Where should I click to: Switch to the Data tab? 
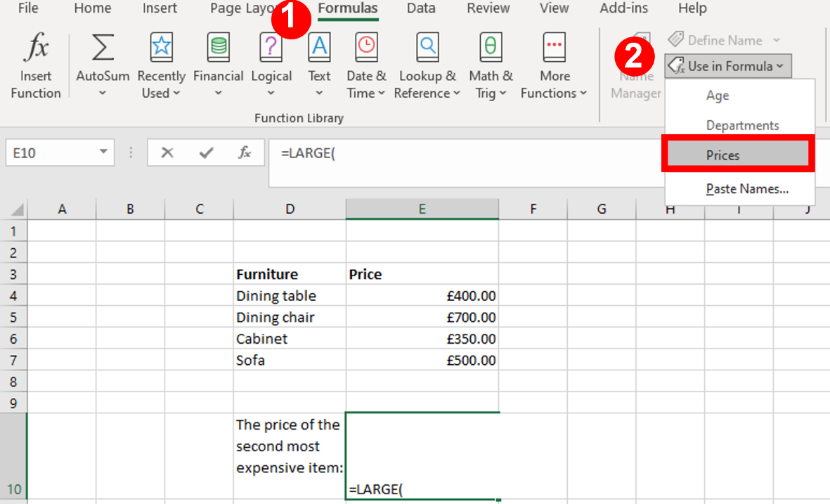pos(421,9)
